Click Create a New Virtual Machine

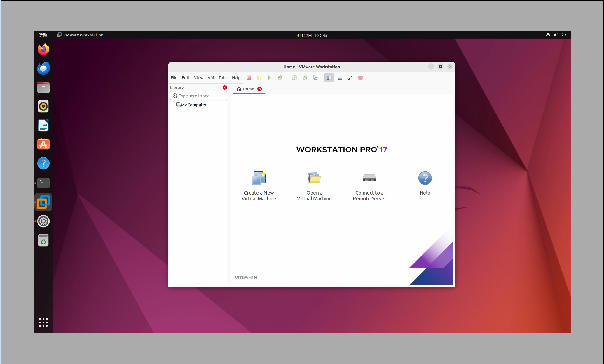[259, 186]
